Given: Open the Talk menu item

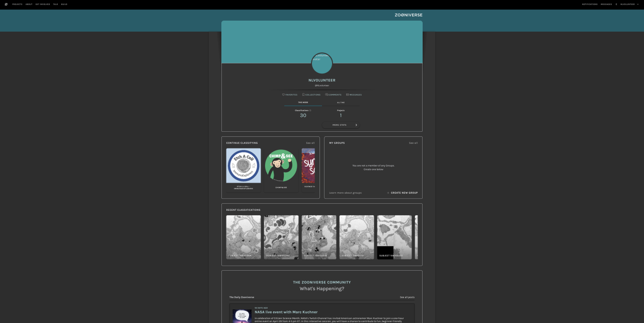Looking at the screenshot, I should point(55,4).
